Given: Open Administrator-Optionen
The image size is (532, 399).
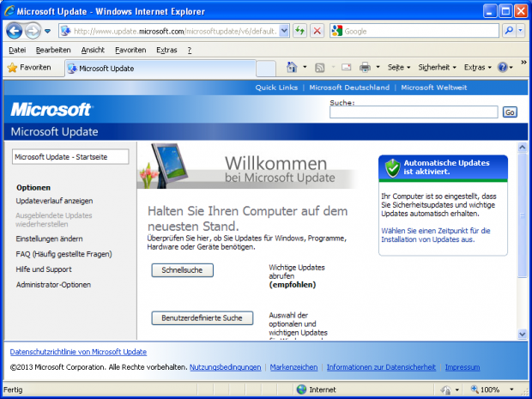Looking at the screenshot, I should pos(53,285).
